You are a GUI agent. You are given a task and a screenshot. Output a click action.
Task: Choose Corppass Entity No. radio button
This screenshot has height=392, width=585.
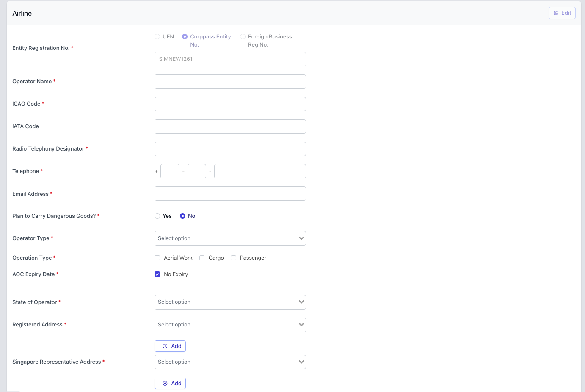(185, 37)
